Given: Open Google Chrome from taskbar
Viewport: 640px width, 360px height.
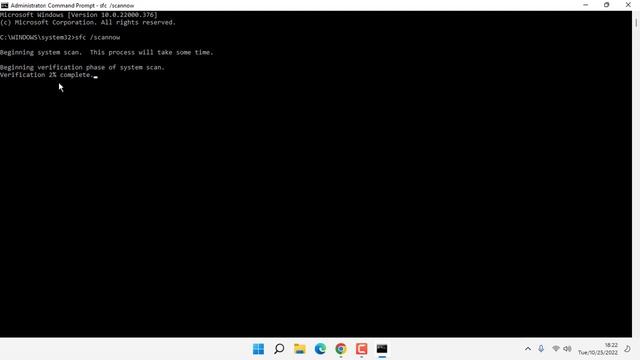Looking at the screenshot, I should (341, 349).
